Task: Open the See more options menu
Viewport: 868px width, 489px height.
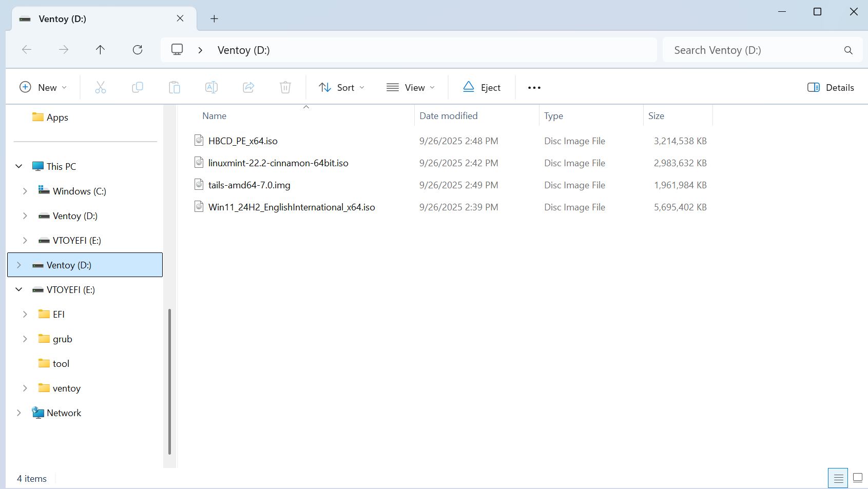Action: (x=534, y=87)
